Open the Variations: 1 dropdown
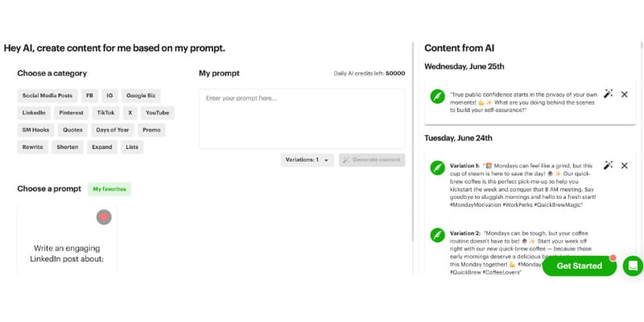The width and height of the screenshot is (644, 322). click(307, 159)
